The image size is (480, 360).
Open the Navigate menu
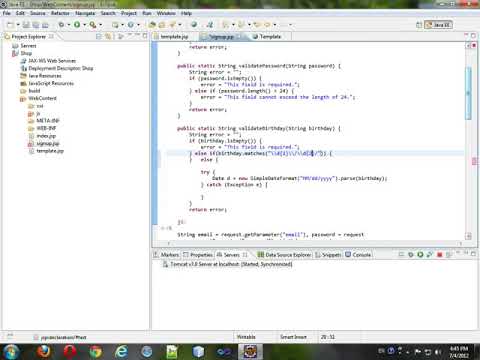(x=85, y=13)
